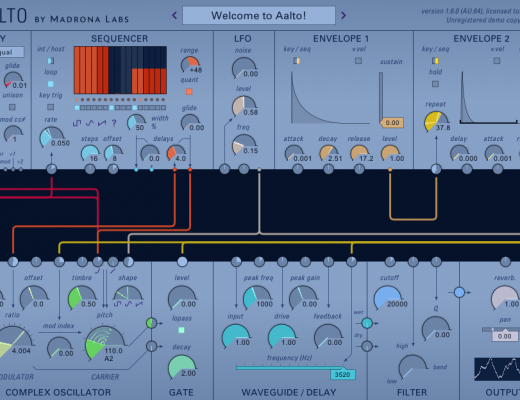Viewport: 520px width, 400px height.
Task: Click the Envelope 1 release knob
Action: pyautogui.click(x=359, y=153)
